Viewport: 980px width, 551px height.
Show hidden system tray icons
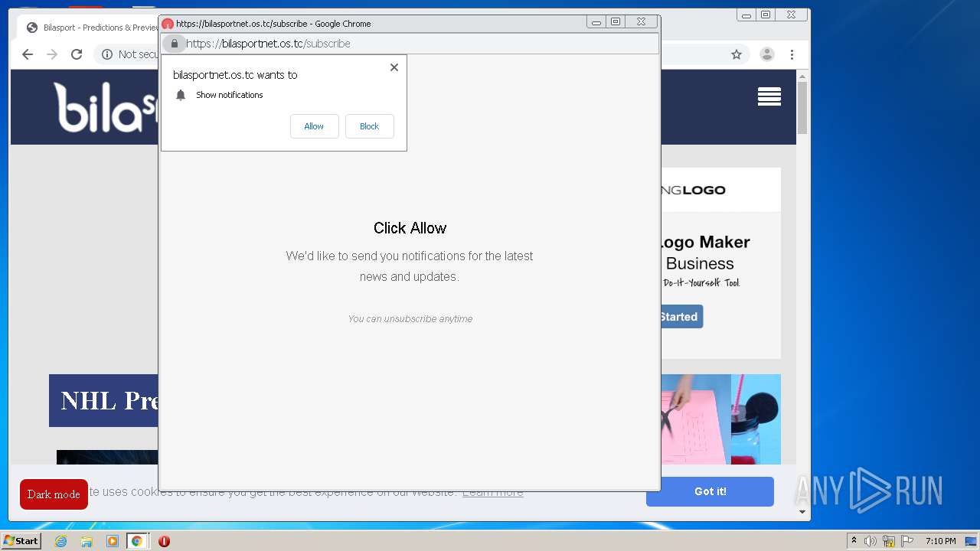tap(854, 541)
